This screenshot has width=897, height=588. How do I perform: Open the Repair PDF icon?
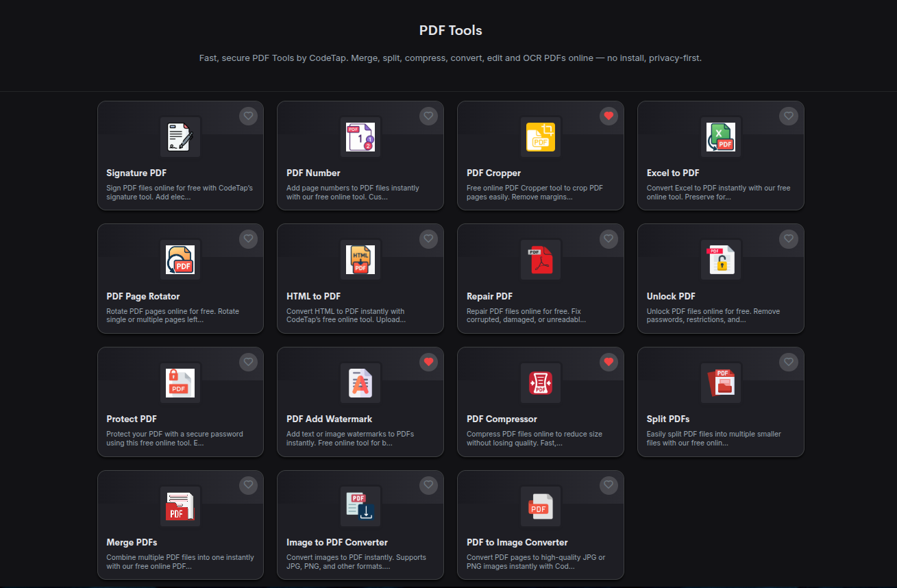pos(541,260)
